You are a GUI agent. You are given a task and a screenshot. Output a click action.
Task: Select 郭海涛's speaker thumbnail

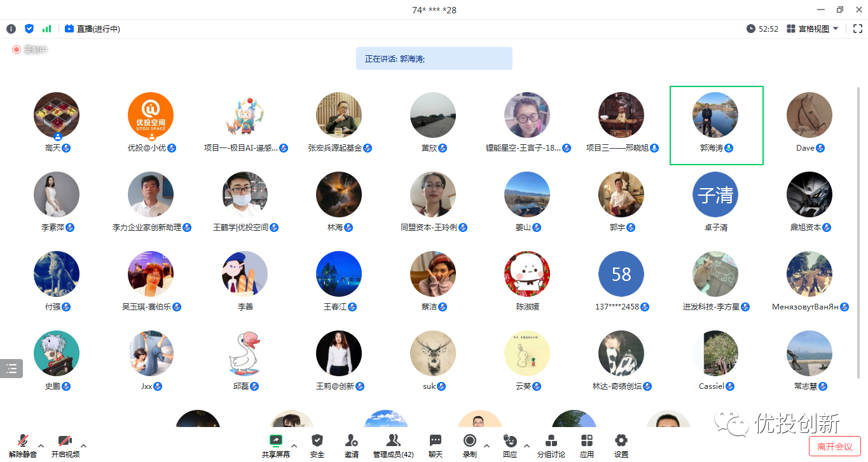pos(716,124)
